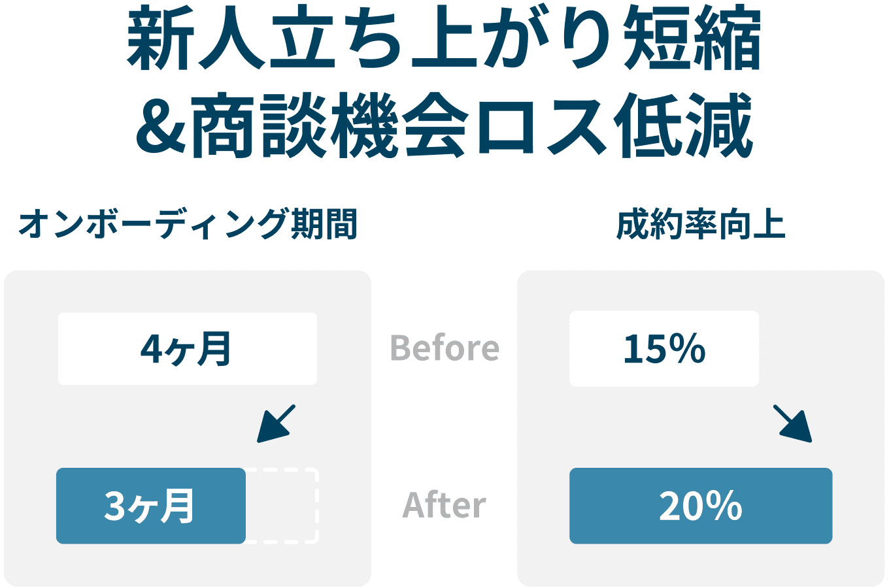This screenshot has height=588, width=889.
Task: Select the blue 20% bar
Action: coord(701,506)
